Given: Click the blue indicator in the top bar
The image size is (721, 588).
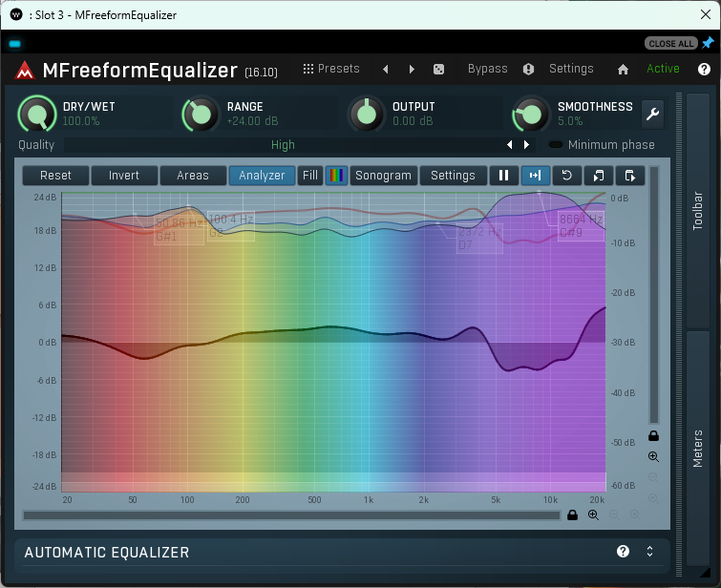Looking at the screenshot, I should (14, 44).
